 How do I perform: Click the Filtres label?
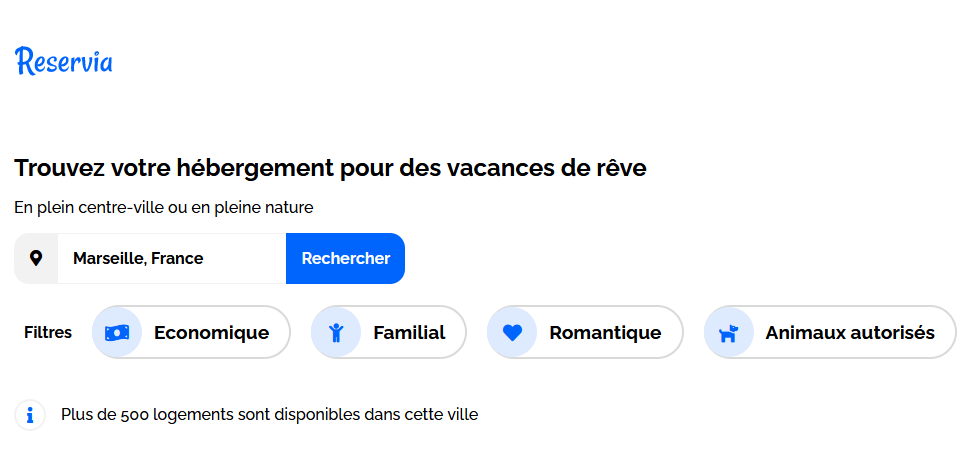pos(48,332)
